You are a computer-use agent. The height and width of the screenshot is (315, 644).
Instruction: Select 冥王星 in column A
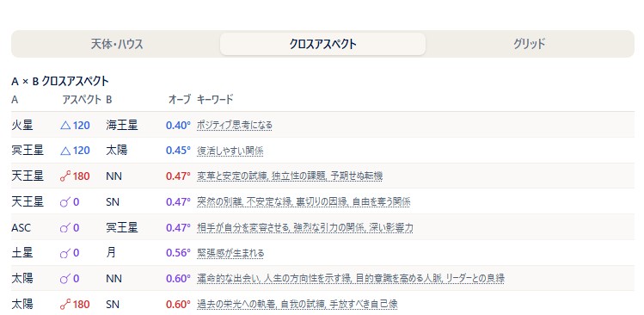point(28,151)
